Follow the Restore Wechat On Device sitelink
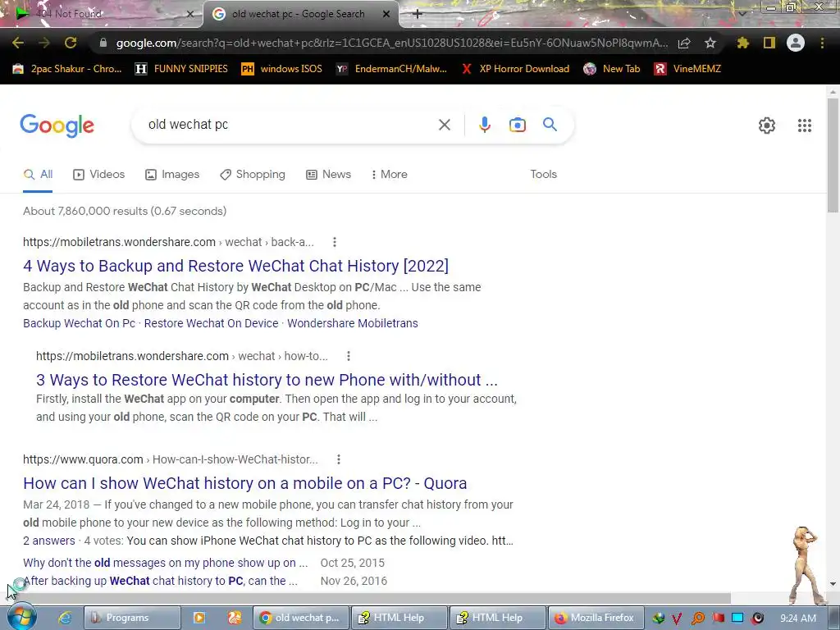Viewport: 840px width, 630px height. point(211,323)
